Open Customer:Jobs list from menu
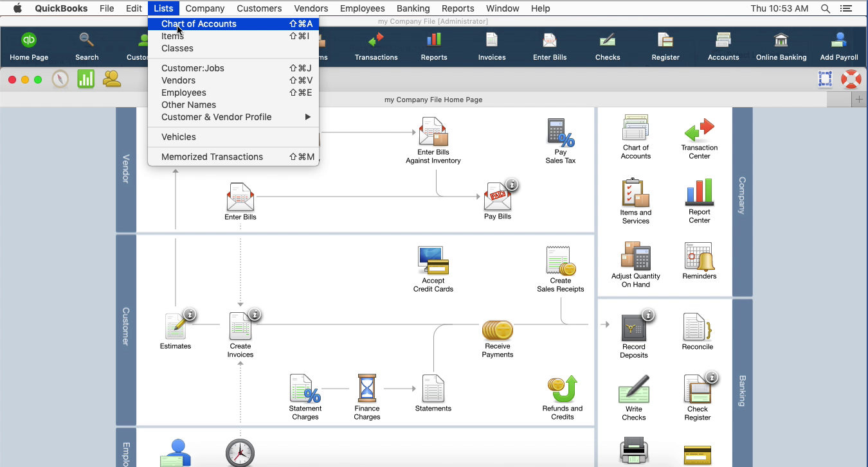Image resolution: width=868 pixels, height=467 pixels. (x=233, y=68)
